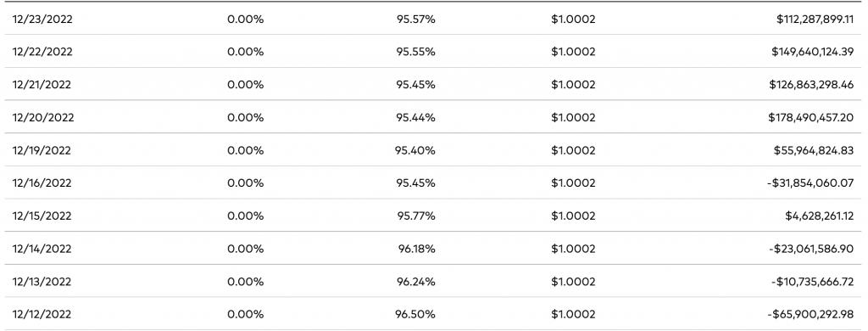This screenshot has width=868, height=331.
Task: Click the 95.44% value
Action: click(415, 117)
